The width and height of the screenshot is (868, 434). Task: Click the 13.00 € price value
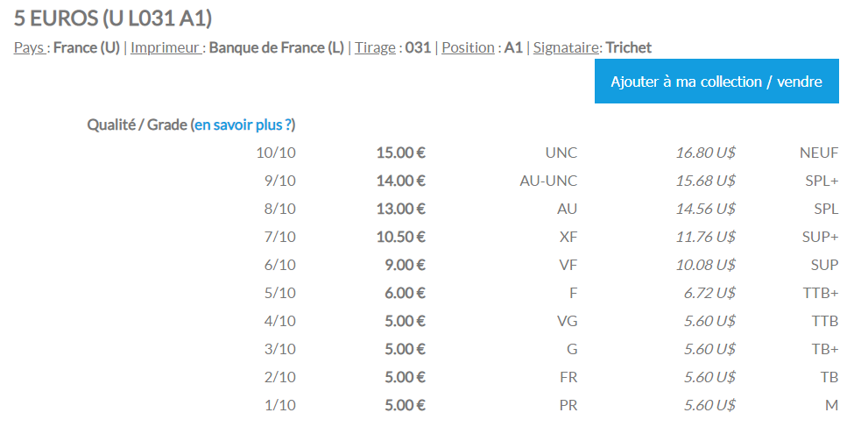pos(401,209)
